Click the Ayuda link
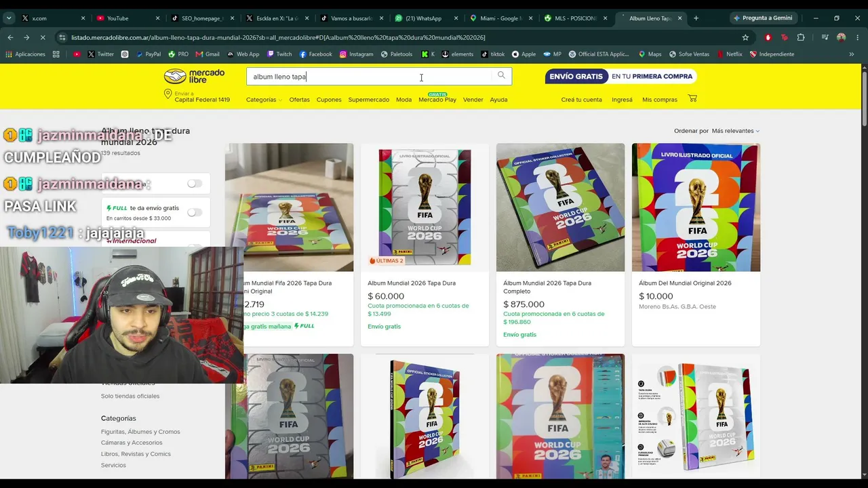 (498, 100)
